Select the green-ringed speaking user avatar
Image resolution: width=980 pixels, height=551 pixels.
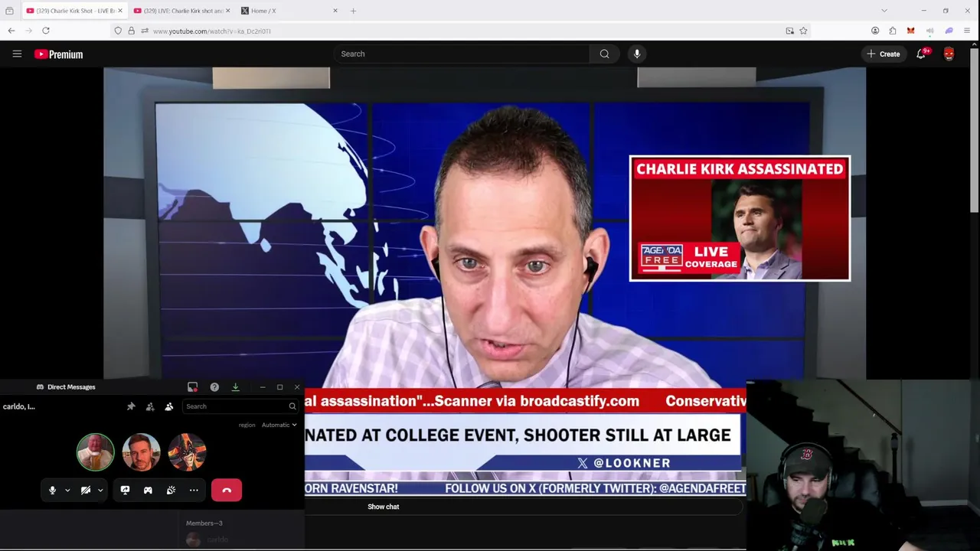(96, 452)
